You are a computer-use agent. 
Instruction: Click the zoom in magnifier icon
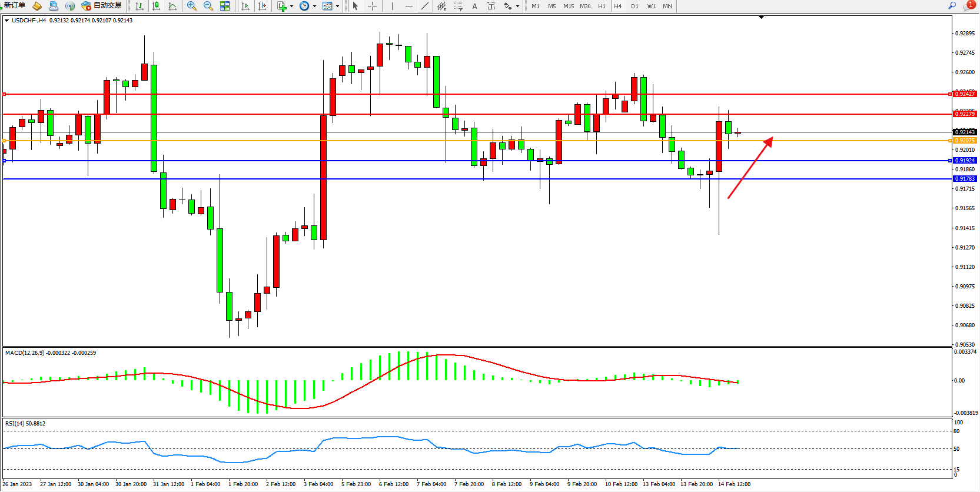[x=191, y=6]
